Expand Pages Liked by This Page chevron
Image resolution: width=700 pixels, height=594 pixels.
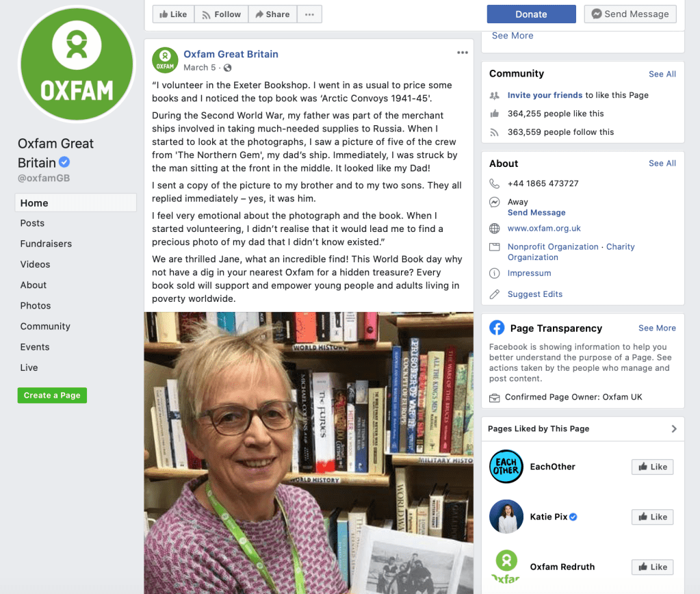pyautogui.click(x=674, y=429)
